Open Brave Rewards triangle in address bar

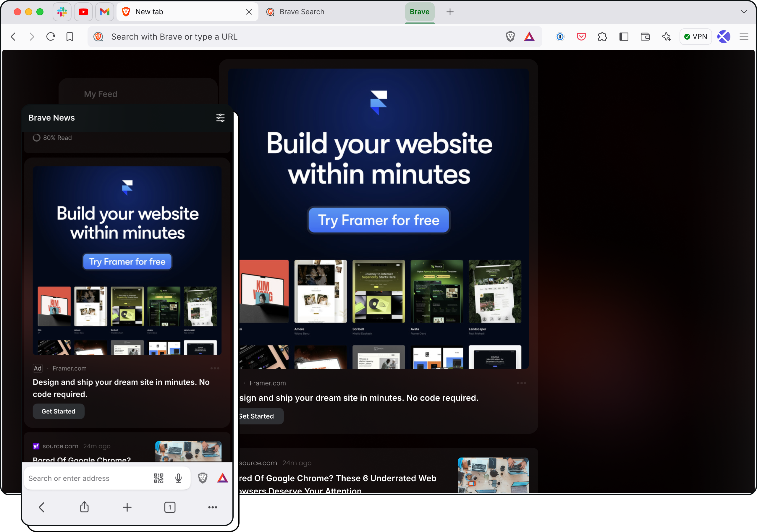click(529, 37)
